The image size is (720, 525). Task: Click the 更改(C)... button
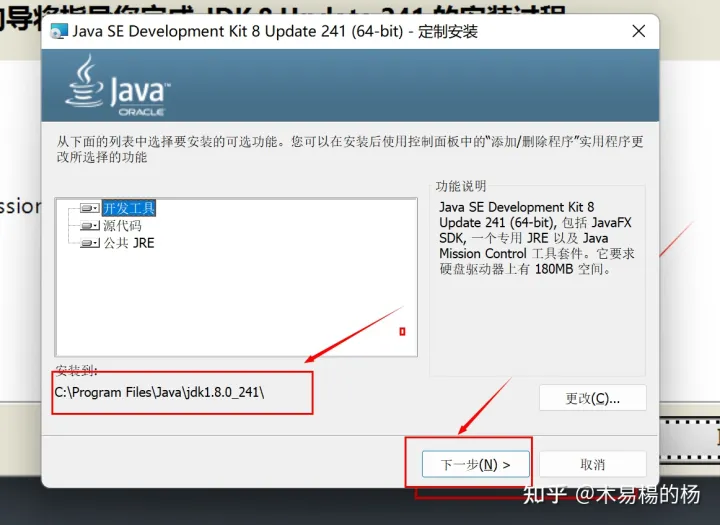point(592,398)
